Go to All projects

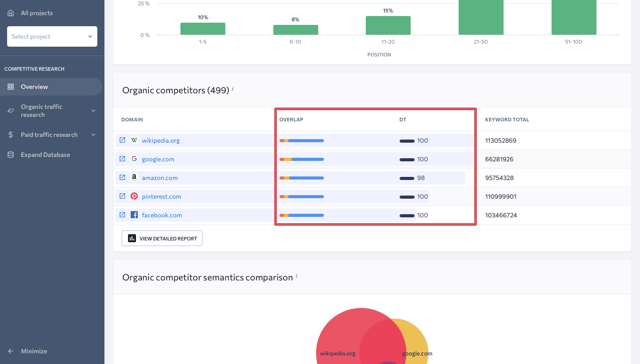click(36, 13)
